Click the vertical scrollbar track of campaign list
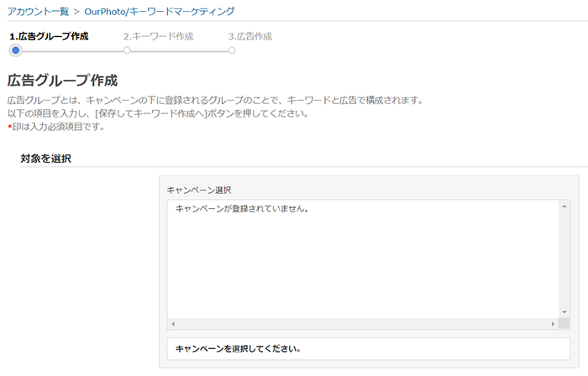The width and height of the screenshot is (588, 376). click(x=564, y=259)
